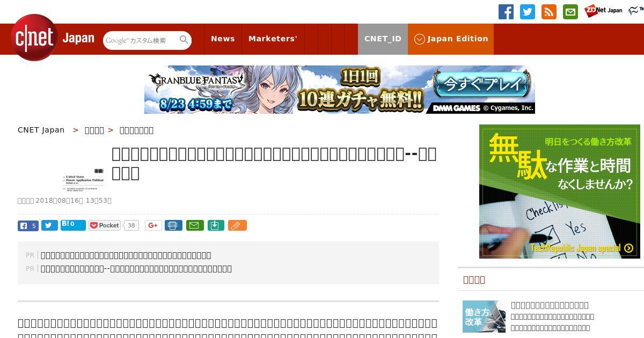This screenshot has width=644, height=338.
Task: Open the CNET_ID tab
Action: (383, 39)
